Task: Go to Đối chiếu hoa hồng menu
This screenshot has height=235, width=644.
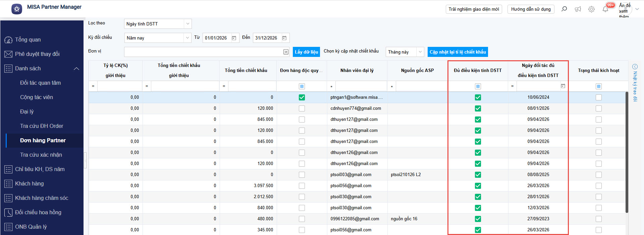Action: coord(38,212)
